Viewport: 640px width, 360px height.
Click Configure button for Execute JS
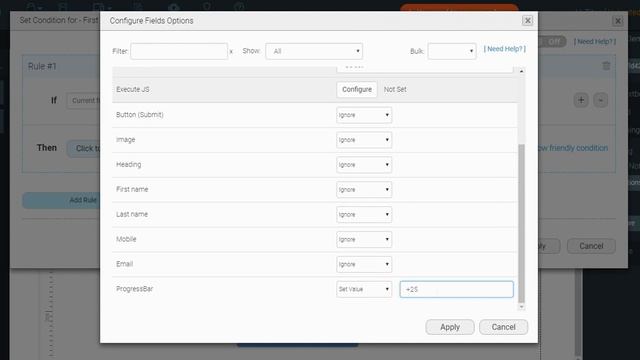click(x=357, y=89)
